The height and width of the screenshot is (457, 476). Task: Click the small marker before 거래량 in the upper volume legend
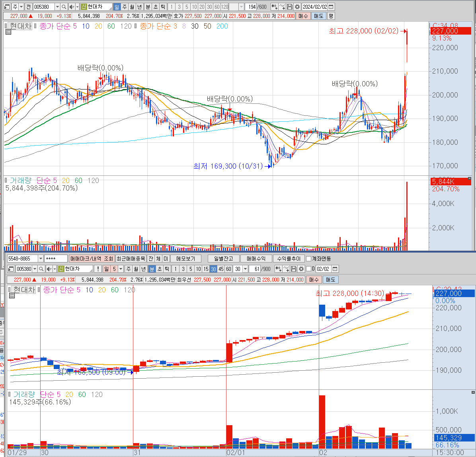pos(6,180)
